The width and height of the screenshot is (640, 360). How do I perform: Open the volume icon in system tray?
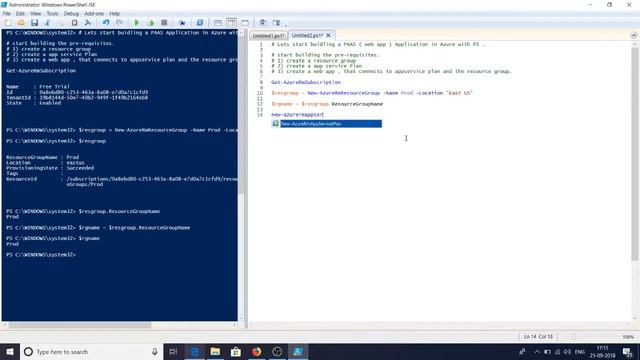567,351
